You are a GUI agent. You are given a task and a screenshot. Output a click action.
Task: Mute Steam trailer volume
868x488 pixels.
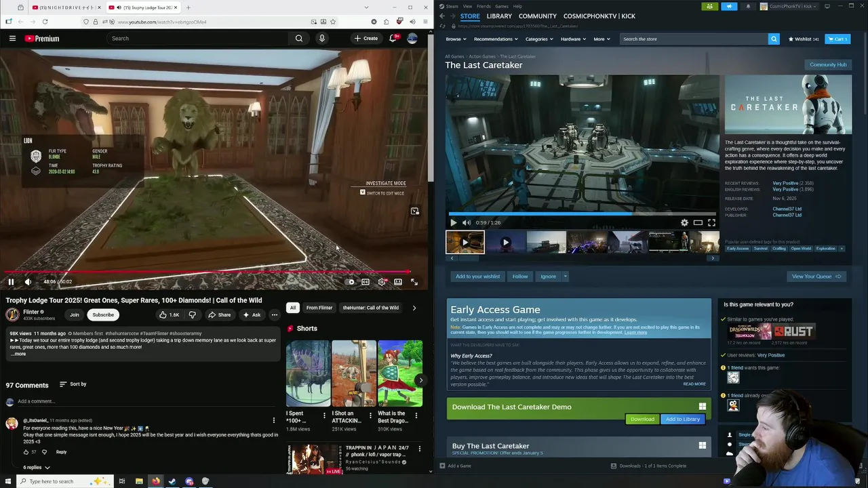[467, 223]
